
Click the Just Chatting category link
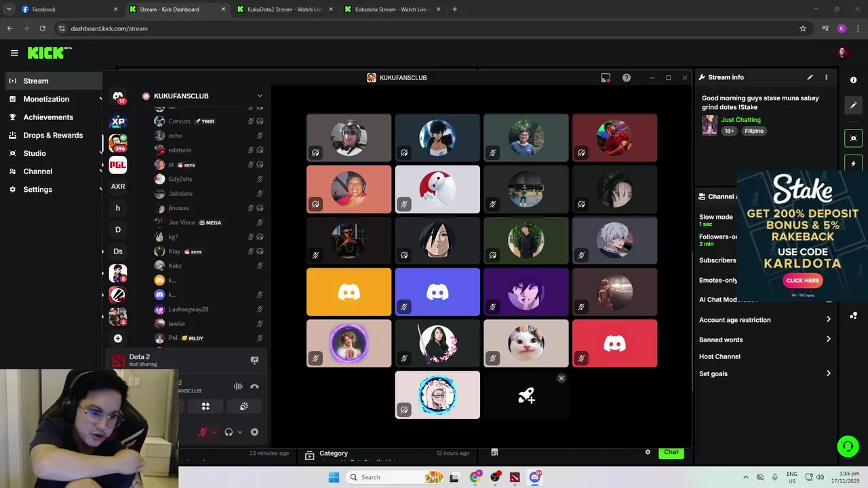pyautogui.click(x=741, y=120)
